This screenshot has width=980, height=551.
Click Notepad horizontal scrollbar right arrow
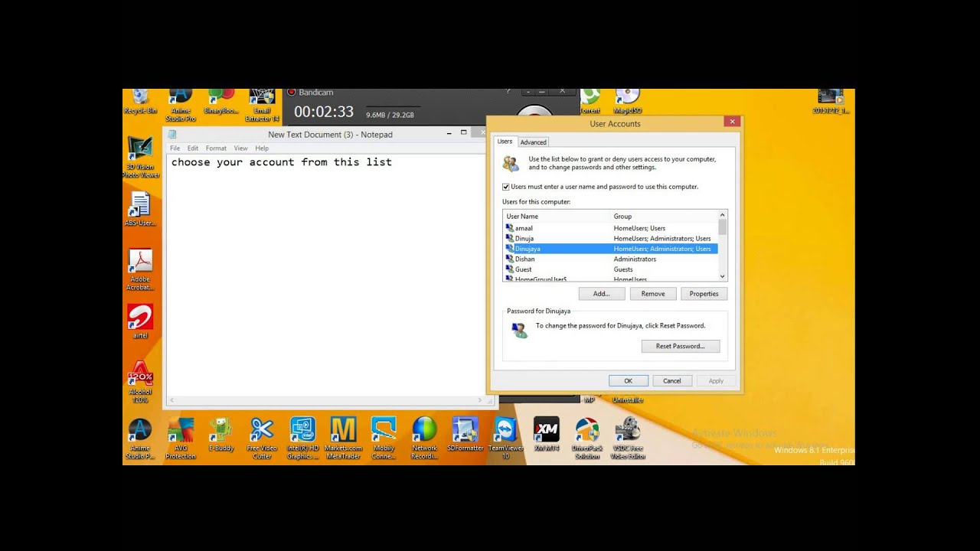(x=481, y=400)
